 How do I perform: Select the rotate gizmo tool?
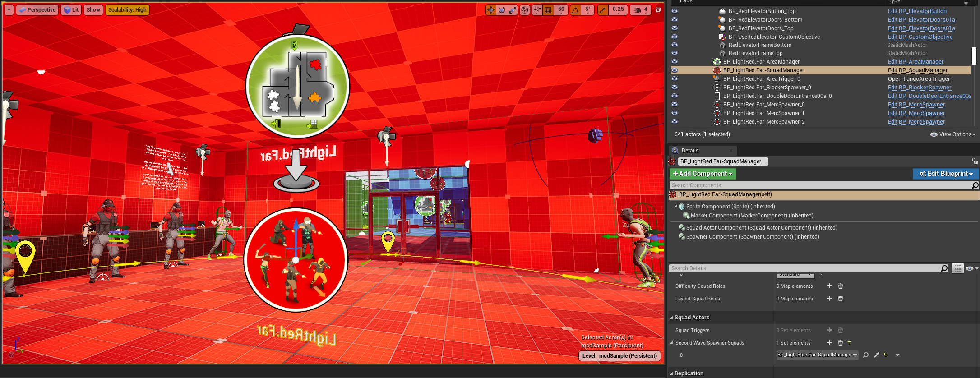pyautogui.click(x=502, y=10)
